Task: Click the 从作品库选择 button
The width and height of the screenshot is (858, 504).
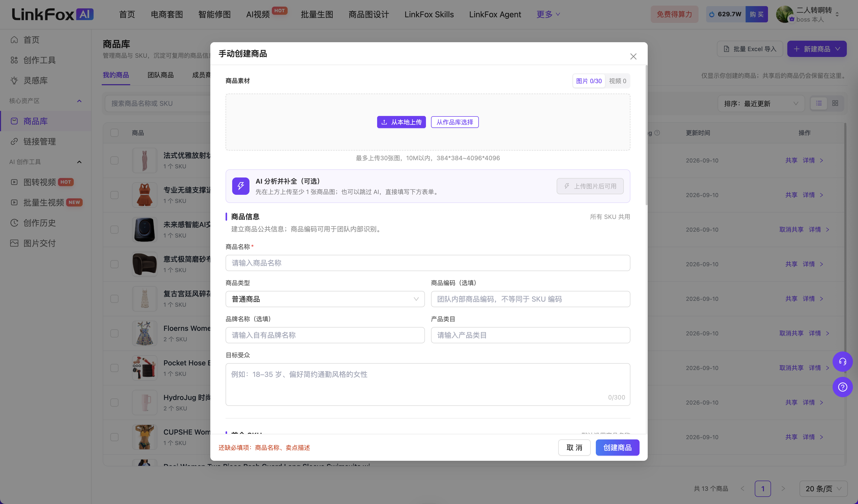Action: [x=454, y=122]
